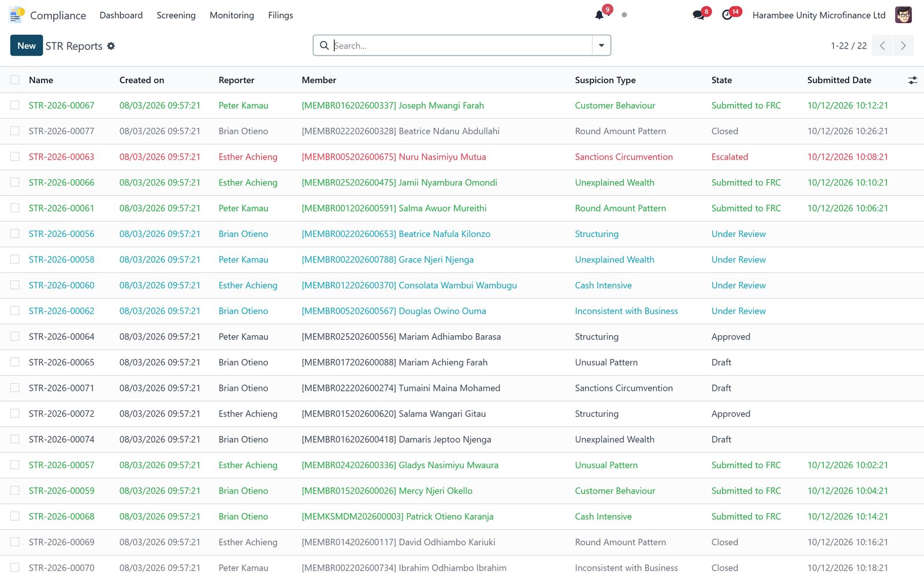Sort by the Name column header
The image size is (924, 578).
pyautogui.click(x=41, y=80)
